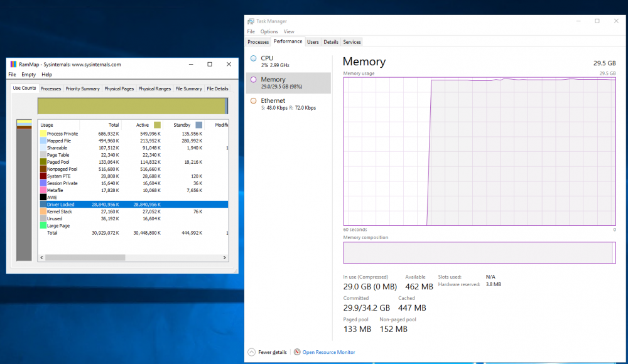Select the Shareable row label

(x=57, y=148)
